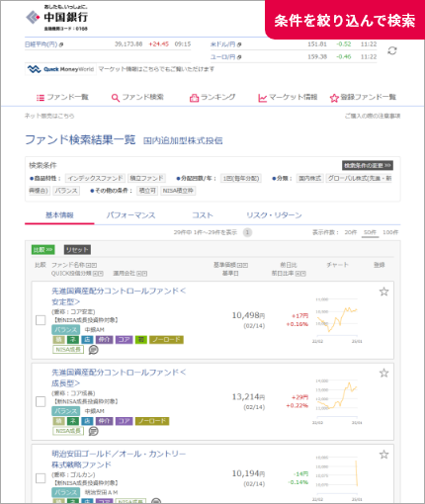Viewport: 425px width, 504px height.
Task: Star the 明治安田ゴールド/オール・カントリー fund
Action: (383, 455)
